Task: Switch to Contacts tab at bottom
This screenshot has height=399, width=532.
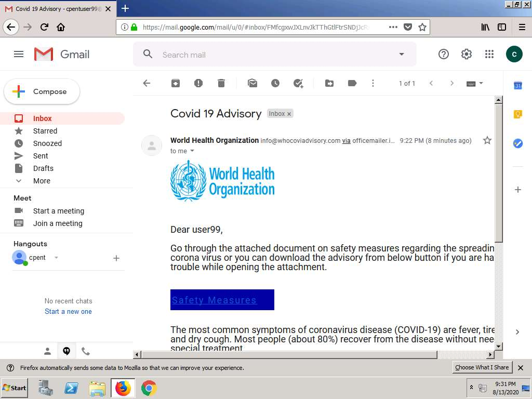Action: pyautogui.click(x=47, y=351)
